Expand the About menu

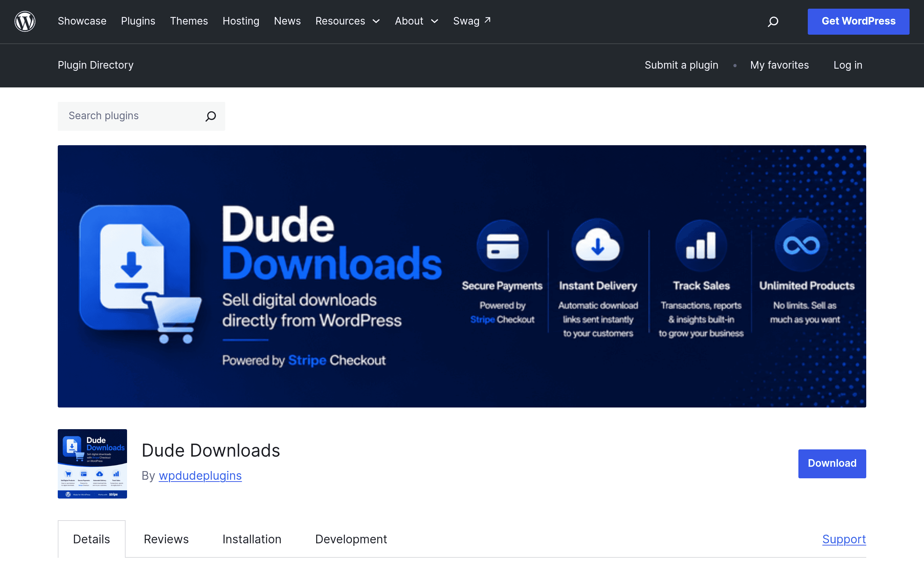pyautogui.click(x=417, y=21)
